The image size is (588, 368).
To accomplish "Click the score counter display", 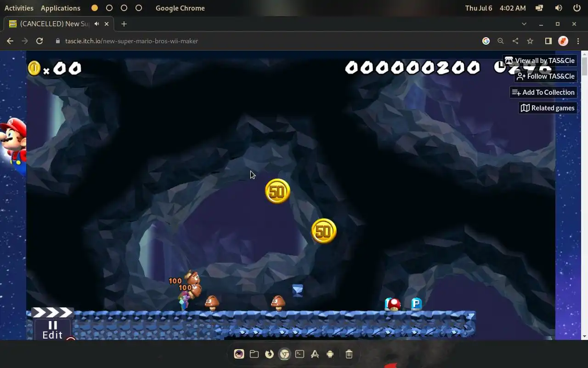I will click(x=412, y=68).
